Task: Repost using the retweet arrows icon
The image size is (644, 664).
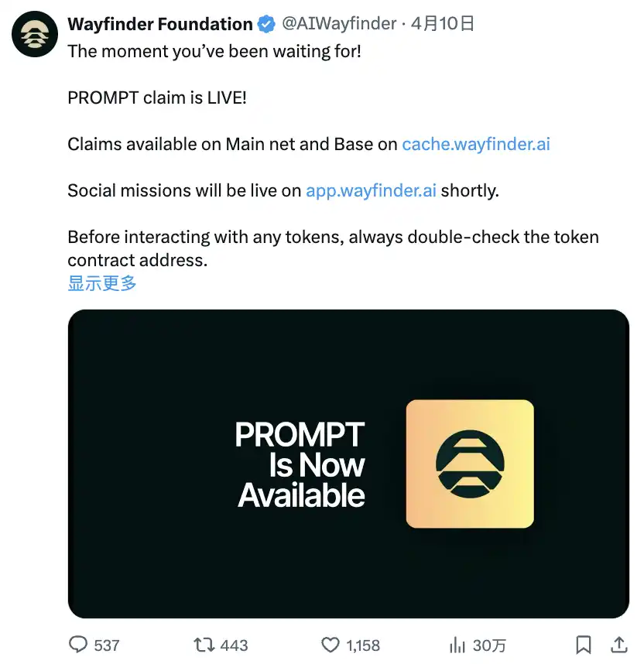Action: pyautogui.click(x=204, y=645)
